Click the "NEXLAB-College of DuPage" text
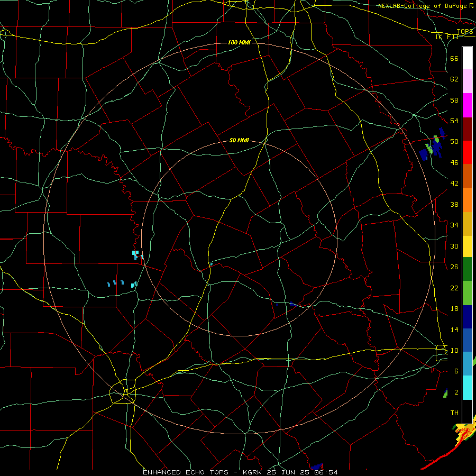Screen dimensions: 476x476 [423, 6]
